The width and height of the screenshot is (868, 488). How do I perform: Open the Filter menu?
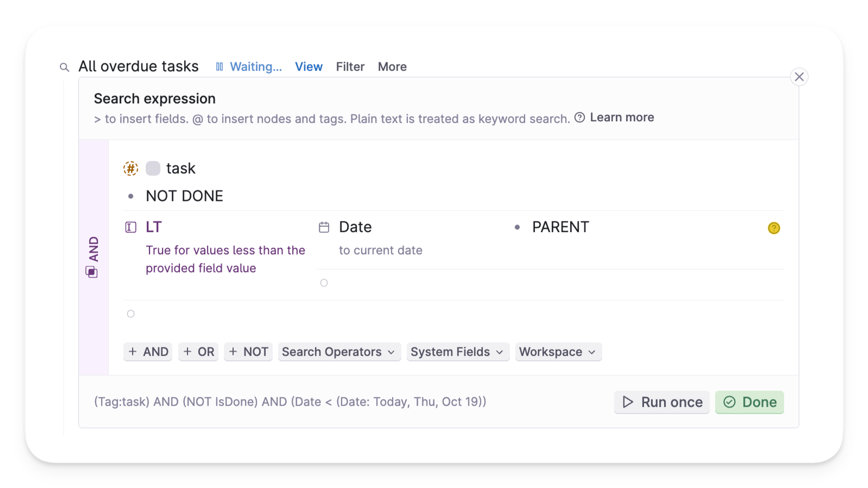coord(350,67)
